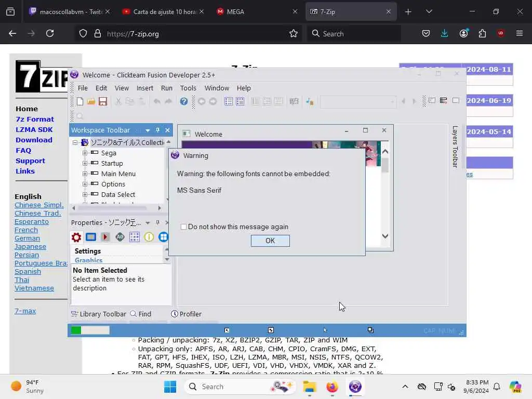Select the red gear Settings properties tab
This screenshot has height=399, width=532.
pos(76,237)
